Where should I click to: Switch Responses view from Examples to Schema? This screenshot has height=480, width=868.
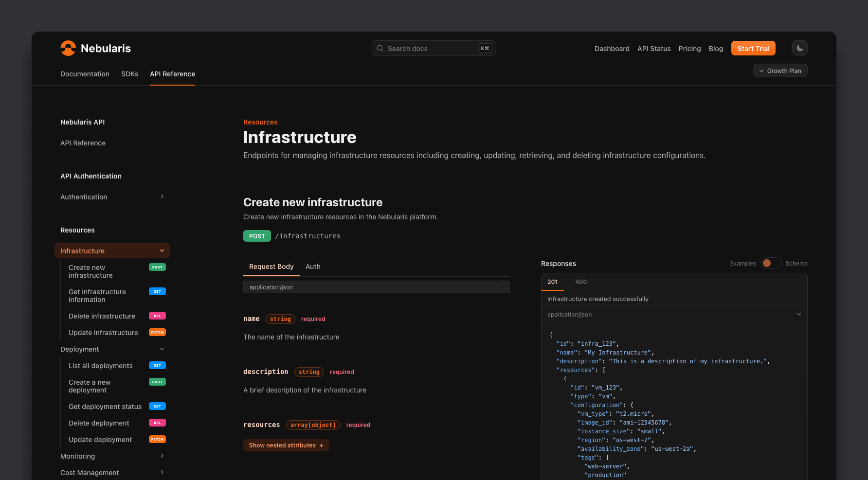(771, 263)
